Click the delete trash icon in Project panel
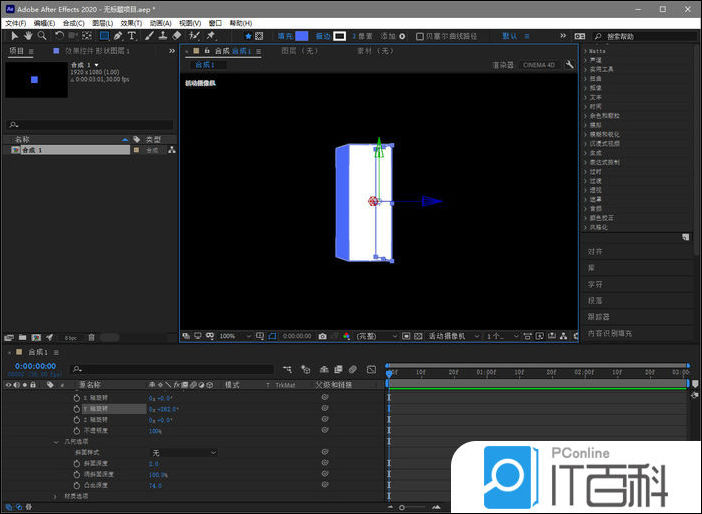 click(91, 337)
